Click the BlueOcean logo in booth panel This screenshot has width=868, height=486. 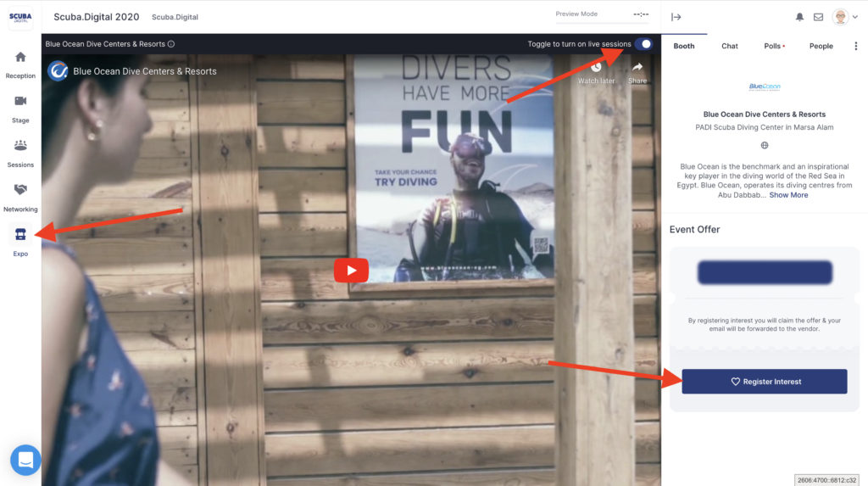765,87
